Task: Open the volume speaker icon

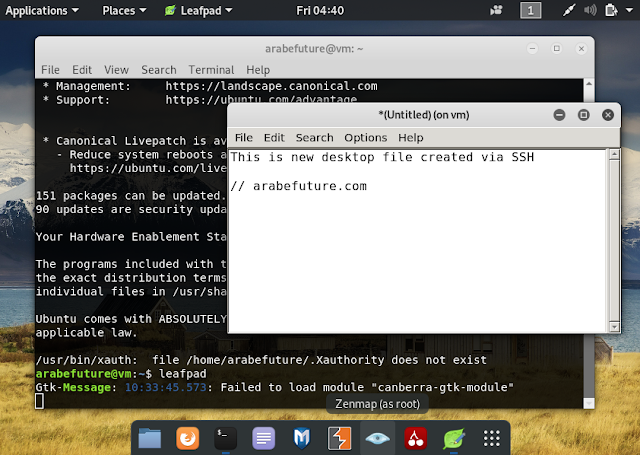Action: pyautogui.click(x=590, y=10)
